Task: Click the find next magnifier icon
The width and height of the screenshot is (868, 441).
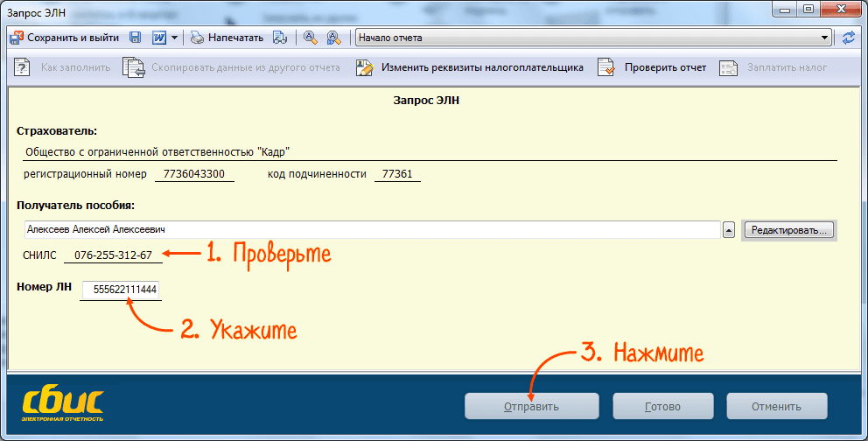Action: pos(332,38)
